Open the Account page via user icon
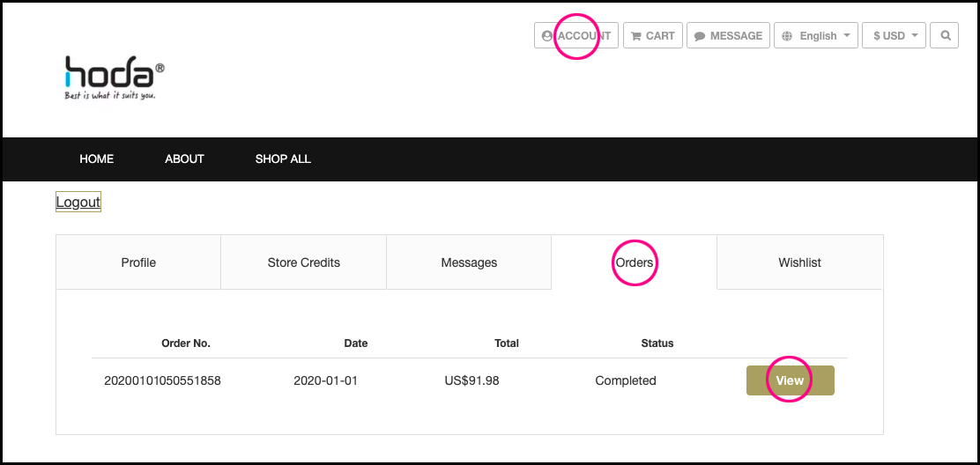The image size is (980, 465). [x=576, y=36]
